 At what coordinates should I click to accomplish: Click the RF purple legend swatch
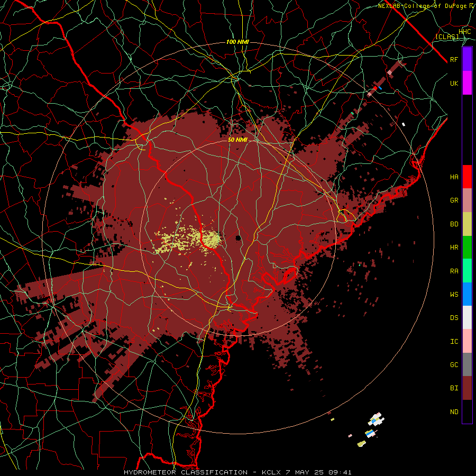[467, 59]
